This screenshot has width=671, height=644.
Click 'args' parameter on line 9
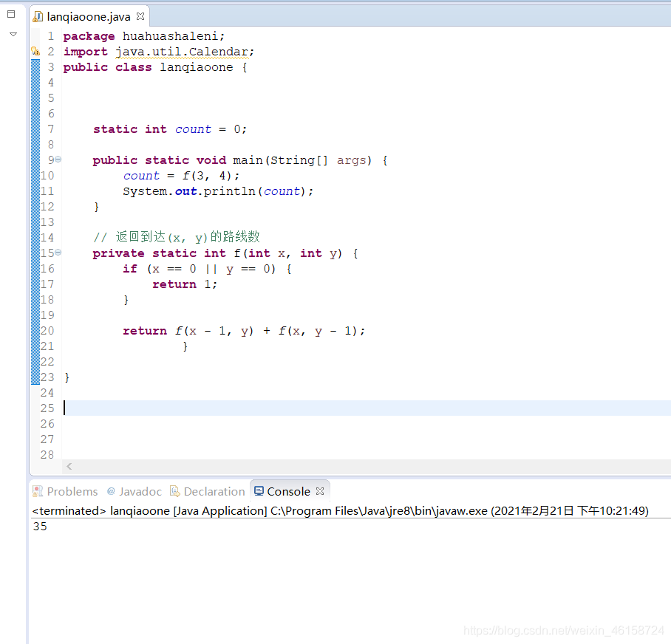point(351,160)
